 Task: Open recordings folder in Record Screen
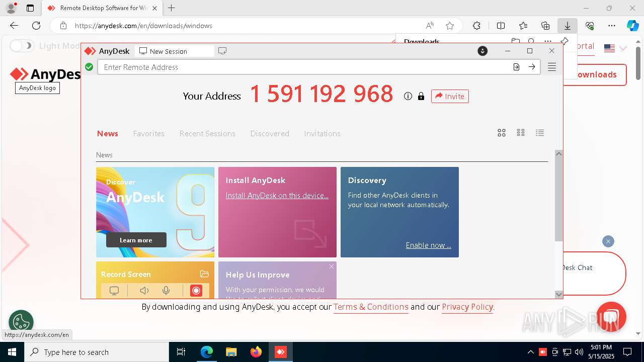tap(204, 274)
